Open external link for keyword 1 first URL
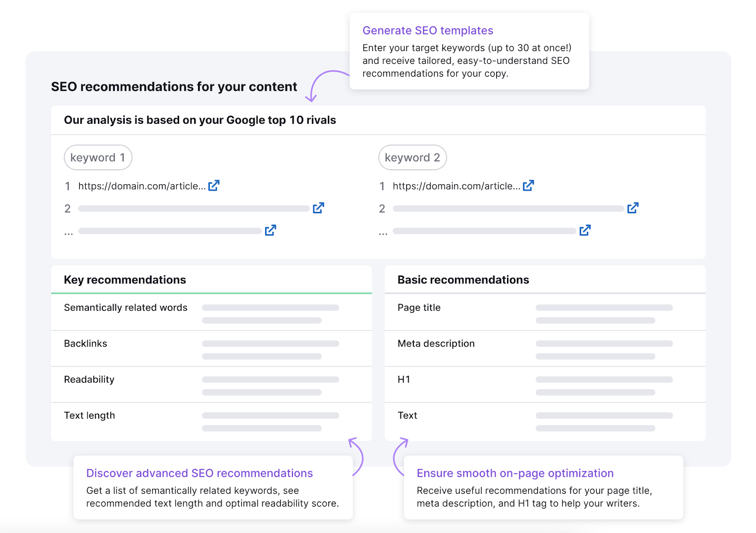This screenshot has width=756, height=533. [x=214, y=185]
